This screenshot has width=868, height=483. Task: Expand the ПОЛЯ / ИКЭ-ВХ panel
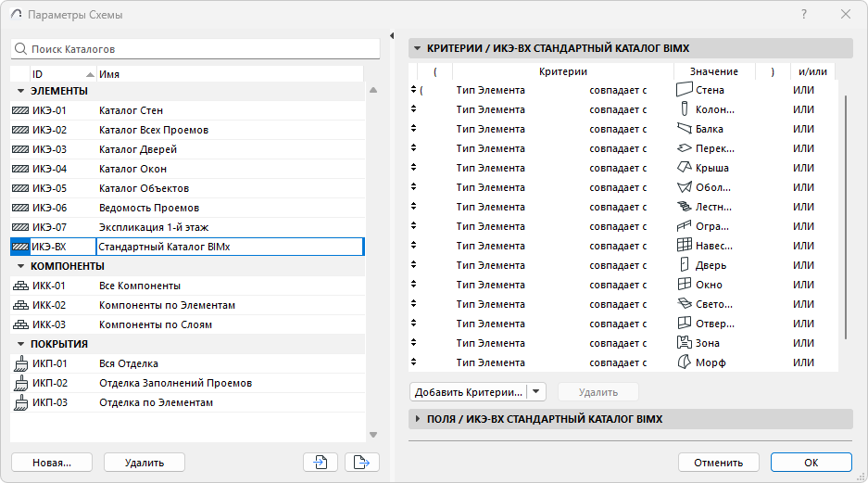pyautogui.click(x=418, y=419)
